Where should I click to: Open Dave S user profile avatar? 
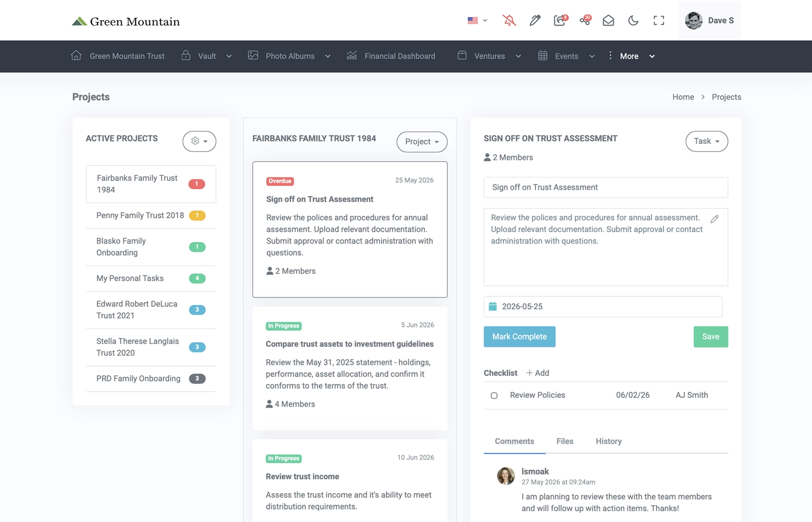(694, 20)
